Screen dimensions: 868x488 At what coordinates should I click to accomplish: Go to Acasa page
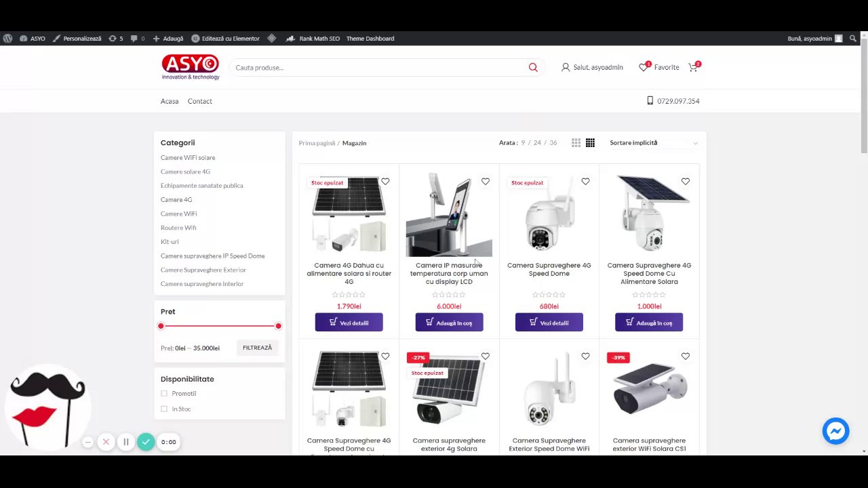pyautogui.click(x=170, y=101)
